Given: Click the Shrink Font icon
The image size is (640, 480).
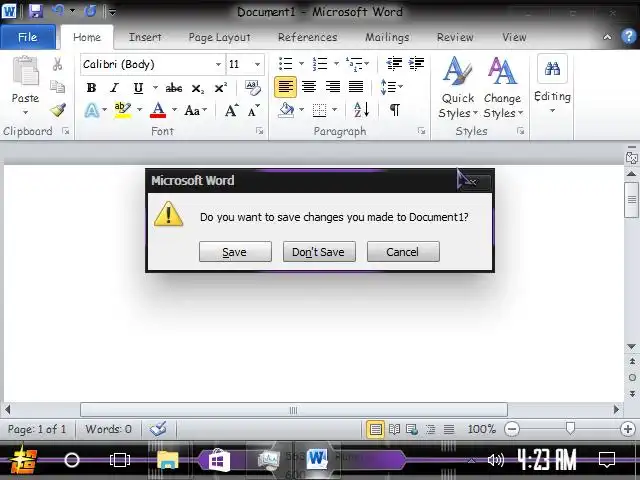Looking at the screenshot, I should (254, 110).
